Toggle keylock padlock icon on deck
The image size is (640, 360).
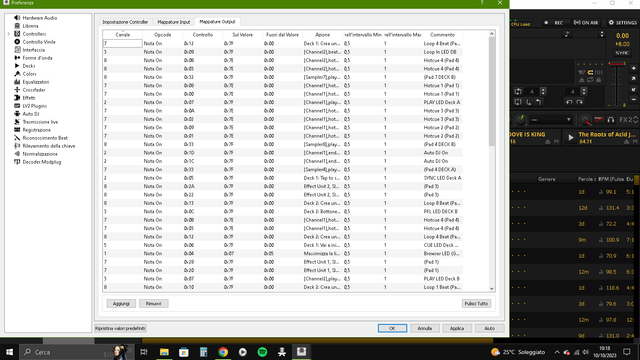[598, 80]
